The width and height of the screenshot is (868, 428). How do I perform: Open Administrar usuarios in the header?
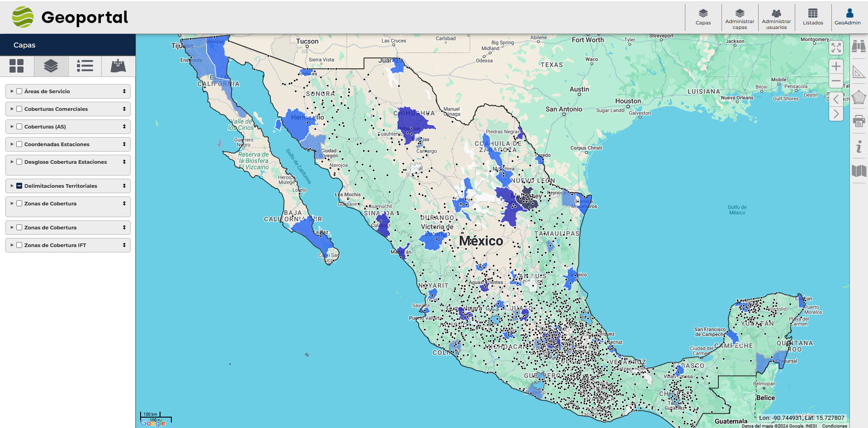776,18
